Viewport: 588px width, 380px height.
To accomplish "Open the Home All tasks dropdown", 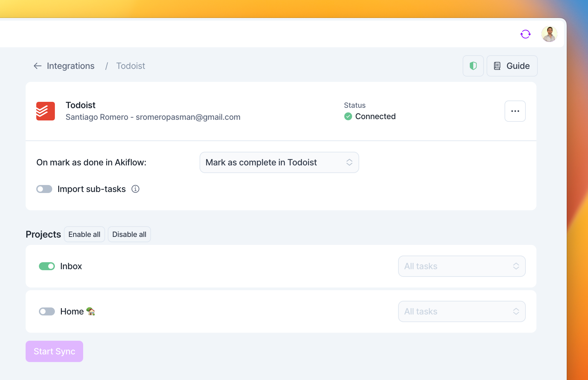I will (x=462, y=311).
